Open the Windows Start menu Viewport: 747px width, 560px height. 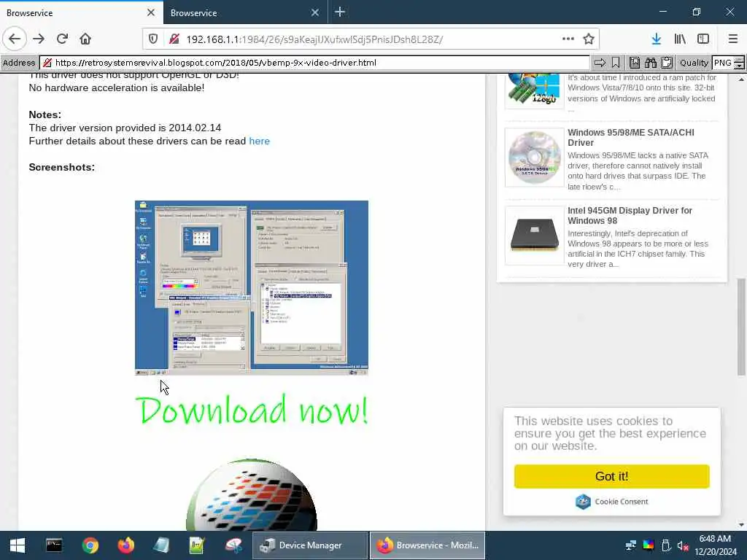pos(18,545)
